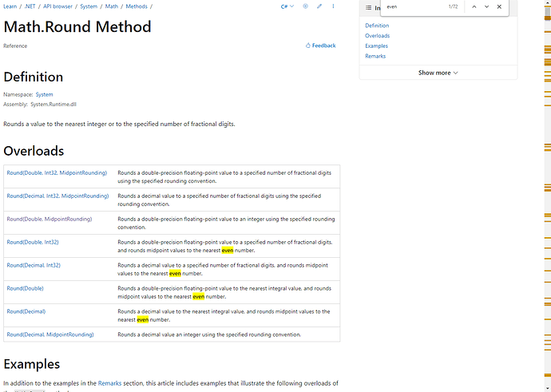This screenshot has height=392, width=551.
Task: Click the In this article list icon
Action: tap(368, 7)
